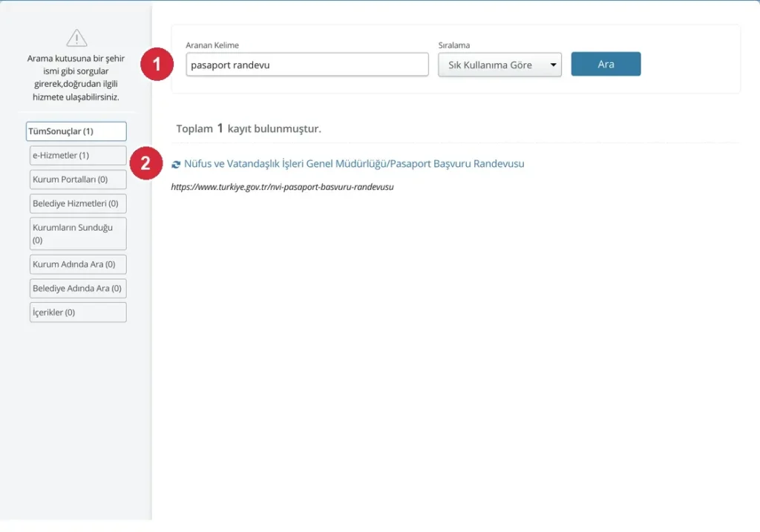The image size is (760, 532).
Task: Select the Kurumların Sunduğu (0) filter
Action: tap(78, 234)
